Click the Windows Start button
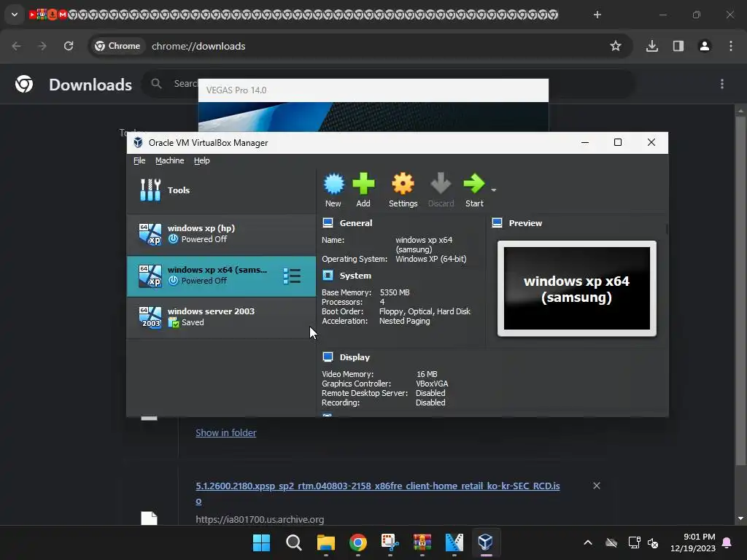Screen dimensions: 747x560 pyautogui.click(x=262, y=542)
